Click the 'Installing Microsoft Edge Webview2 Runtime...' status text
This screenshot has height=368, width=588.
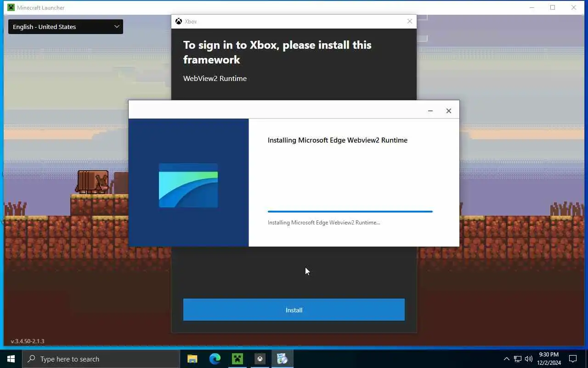coord(324,223)
